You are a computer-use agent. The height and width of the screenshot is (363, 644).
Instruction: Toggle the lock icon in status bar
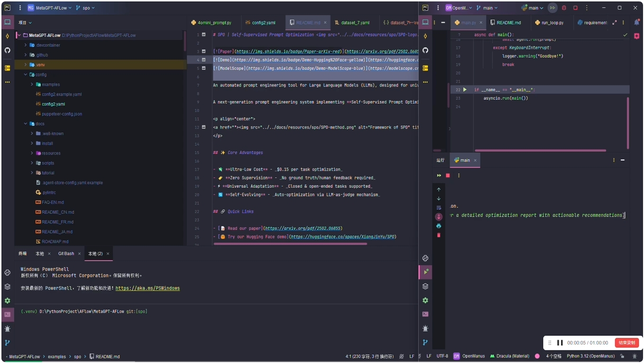coord(622,356)
